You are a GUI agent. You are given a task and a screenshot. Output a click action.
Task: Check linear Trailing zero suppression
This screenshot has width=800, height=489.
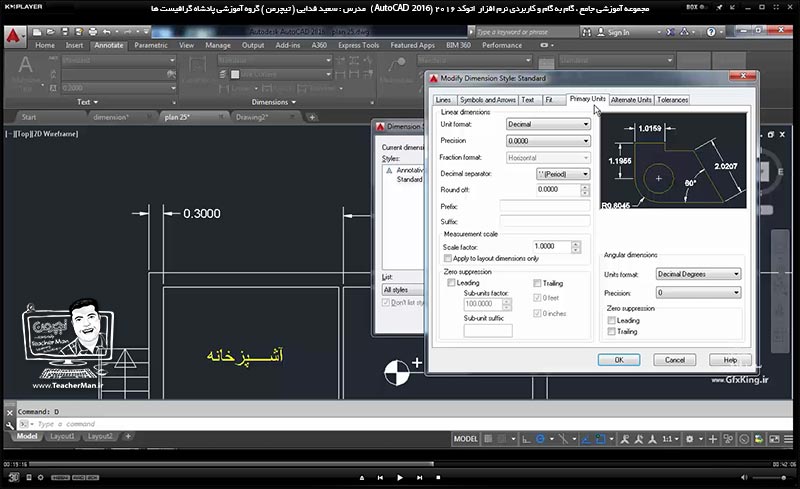pos(537,283)
